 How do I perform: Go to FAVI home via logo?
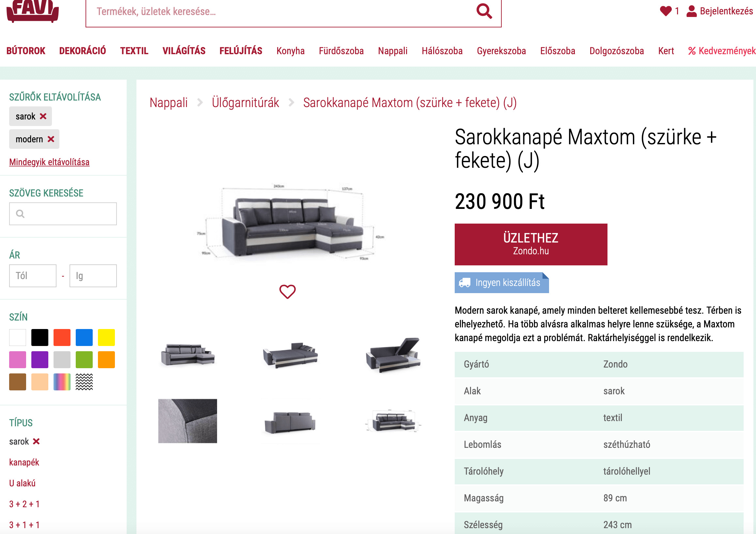click(33, 11)
